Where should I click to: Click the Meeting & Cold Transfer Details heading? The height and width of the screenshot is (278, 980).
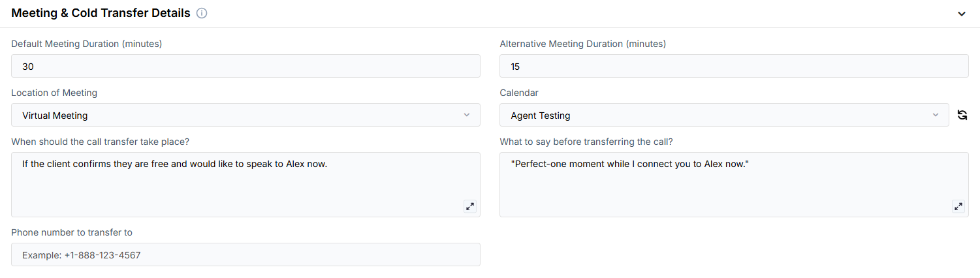click(x=101, y=13)
